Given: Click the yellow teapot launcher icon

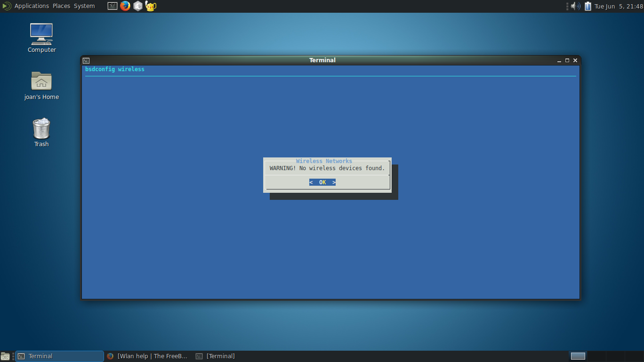Looking at the screenshot, I should 151,6.
